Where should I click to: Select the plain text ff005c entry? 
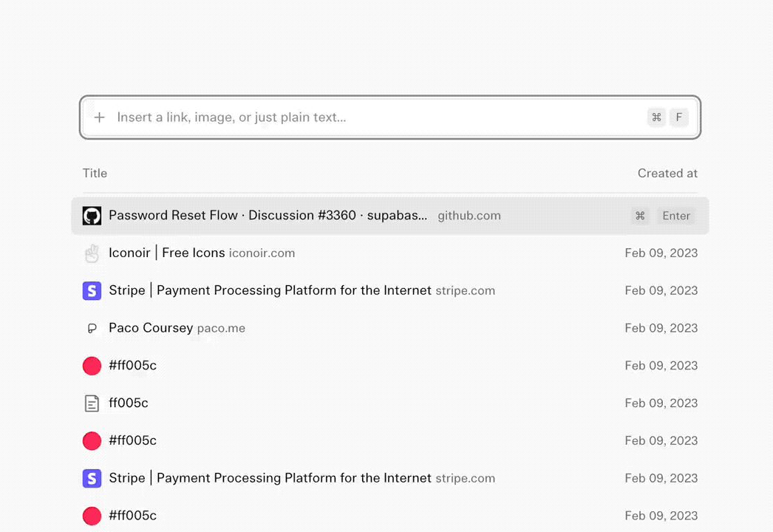tap(390, 403)
